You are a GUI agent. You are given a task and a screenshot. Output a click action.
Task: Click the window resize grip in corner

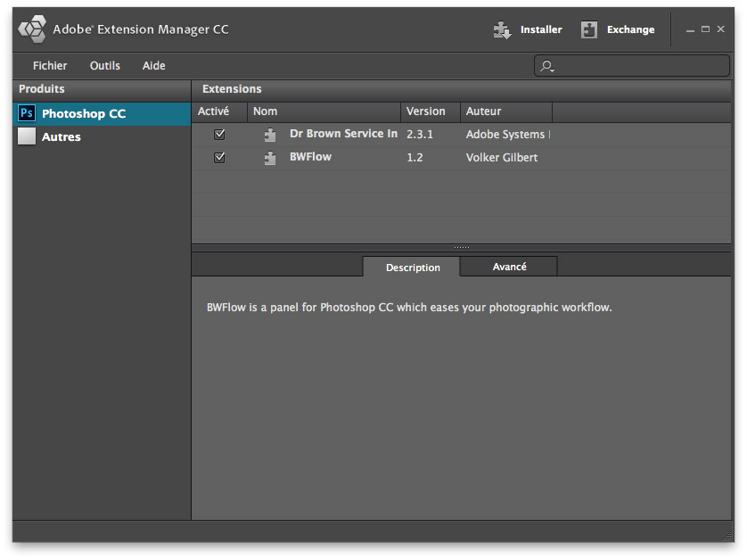[727, 536]
